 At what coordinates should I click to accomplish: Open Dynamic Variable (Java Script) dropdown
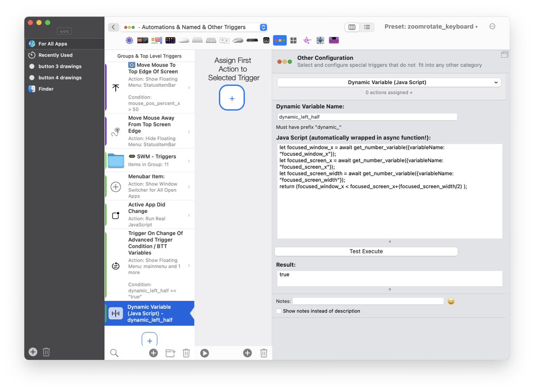[389, 82]
